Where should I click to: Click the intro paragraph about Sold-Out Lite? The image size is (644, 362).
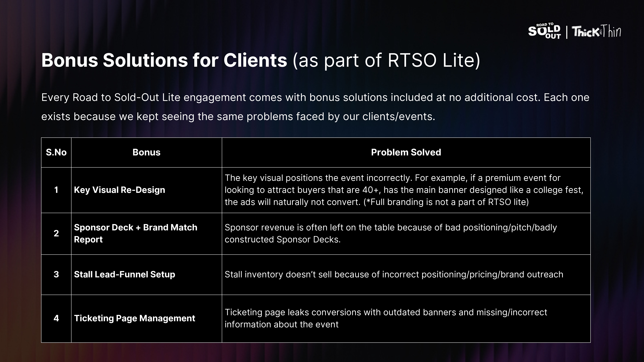[x=315, y=107]
